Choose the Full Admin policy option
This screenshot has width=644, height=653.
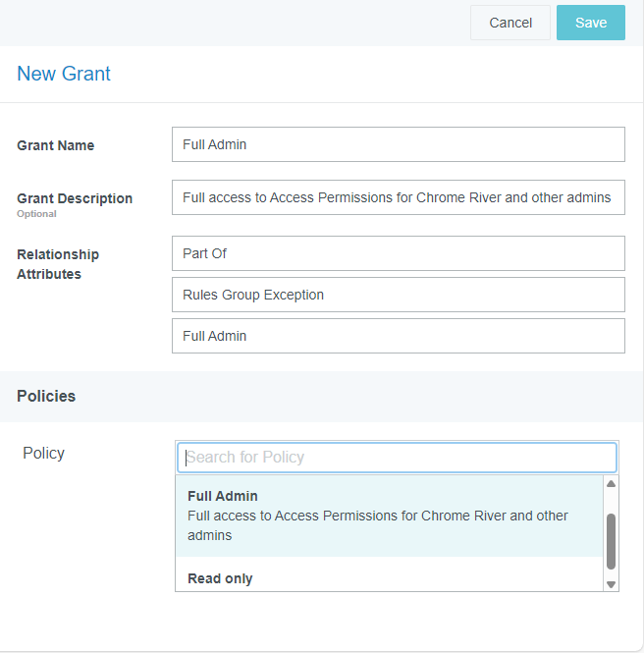click(x=389, y=516)
